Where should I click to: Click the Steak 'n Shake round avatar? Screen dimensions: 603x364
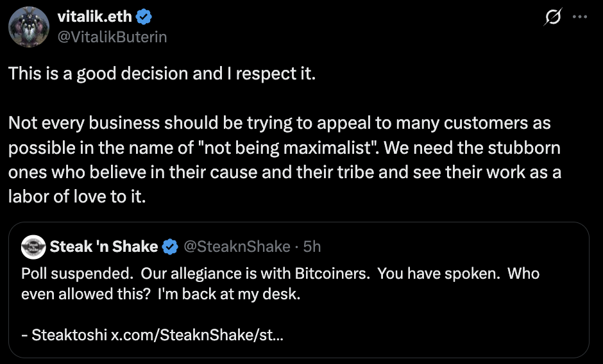32,246
